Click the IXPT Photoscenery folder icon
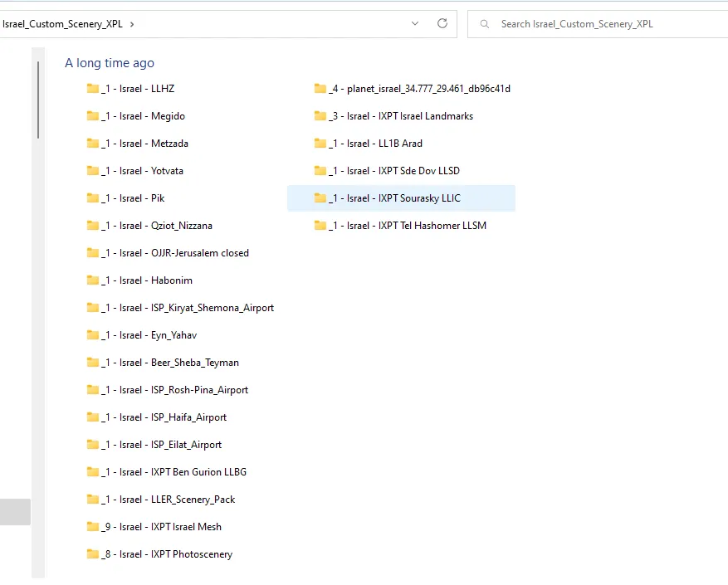 pyautogui.click(x=93, y=554)
